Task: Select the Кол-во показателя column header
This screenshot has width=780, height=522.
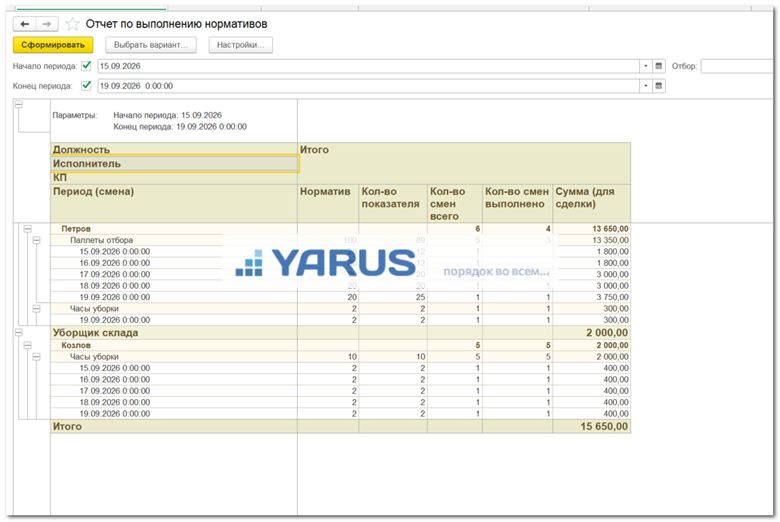Action: 393,204
